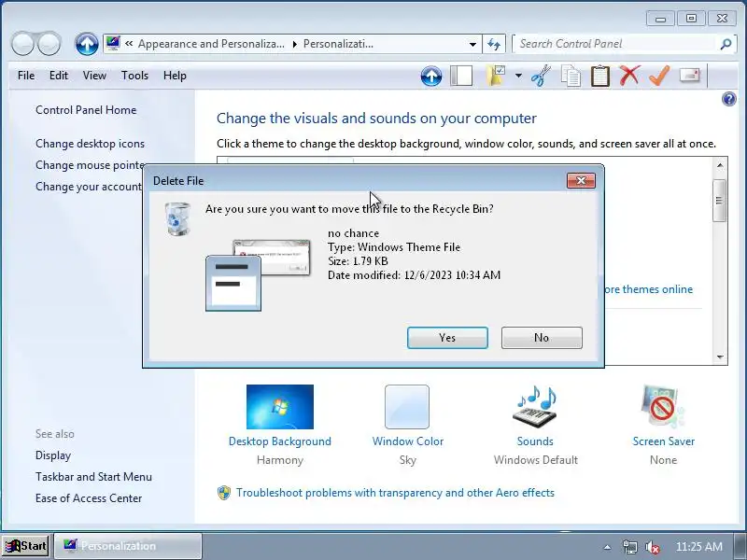This screenshot has height=560, width=747.
Task: Open Ease of Access Center link
Action: (x=89, y=498)
